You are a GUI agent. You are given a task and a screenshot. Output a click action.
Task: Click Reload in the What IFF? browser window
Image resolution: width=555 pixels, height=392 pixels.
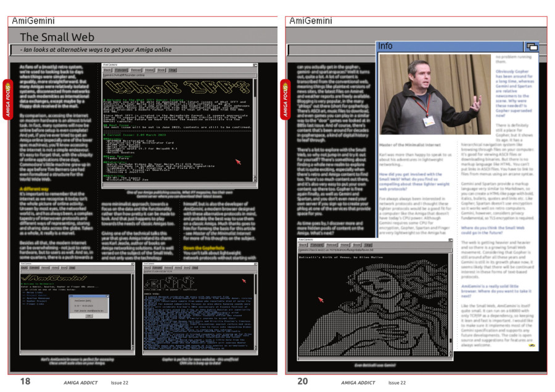coord(136,70)
